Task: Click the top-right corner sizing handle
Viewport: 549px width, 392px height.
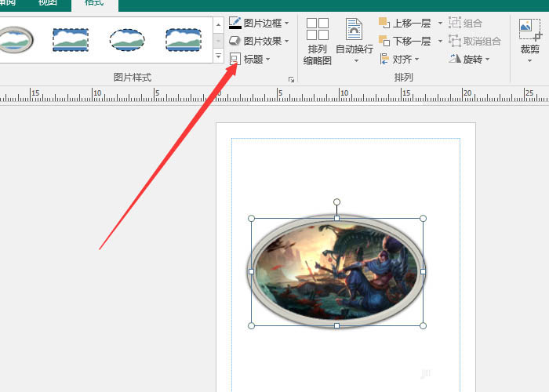Action: point(423,219)
